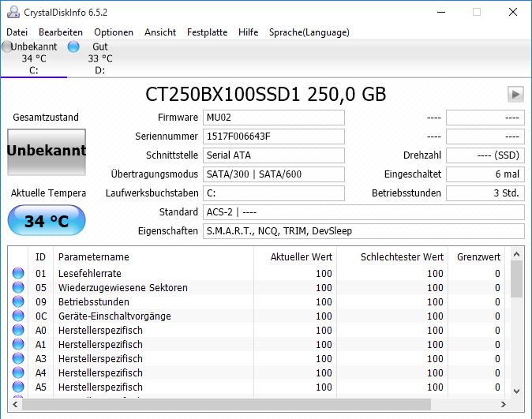Click the vertical scrollbar thumb in the SMART list
This screenshot has width=532, height=419.
(x=516, y=279)
